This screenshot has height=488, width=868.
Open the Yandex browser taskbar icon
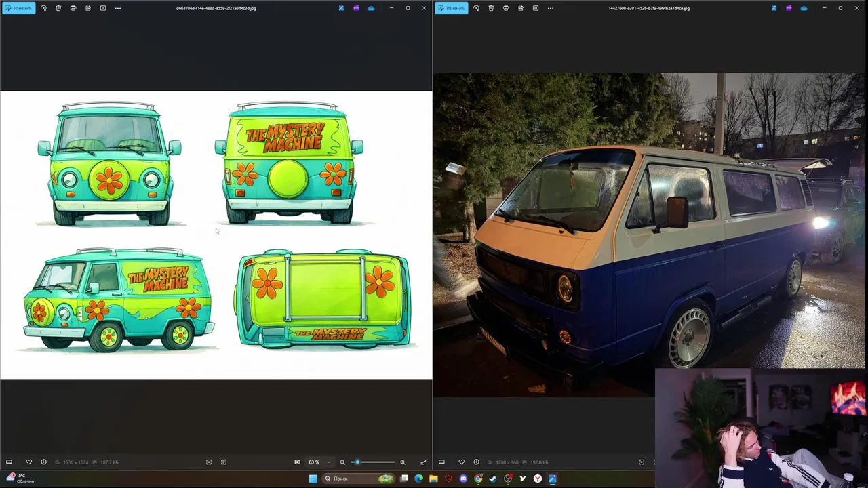tap(538, 479)
